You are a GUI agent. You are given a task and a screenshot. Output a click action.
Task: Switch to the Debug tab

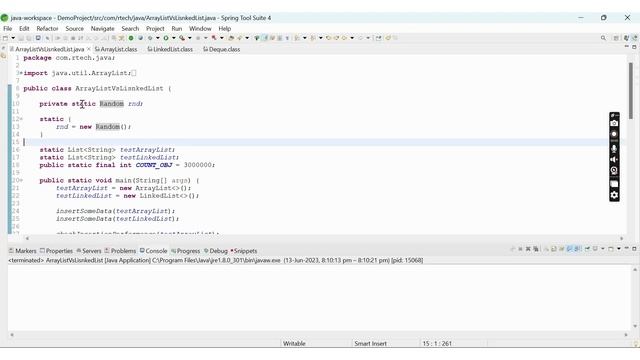[216, 251]
